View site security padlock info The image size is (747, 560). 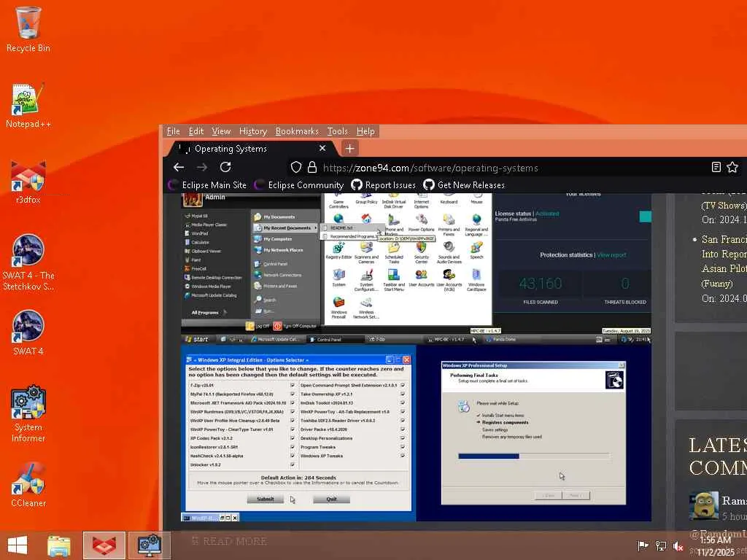coord(312,167)
